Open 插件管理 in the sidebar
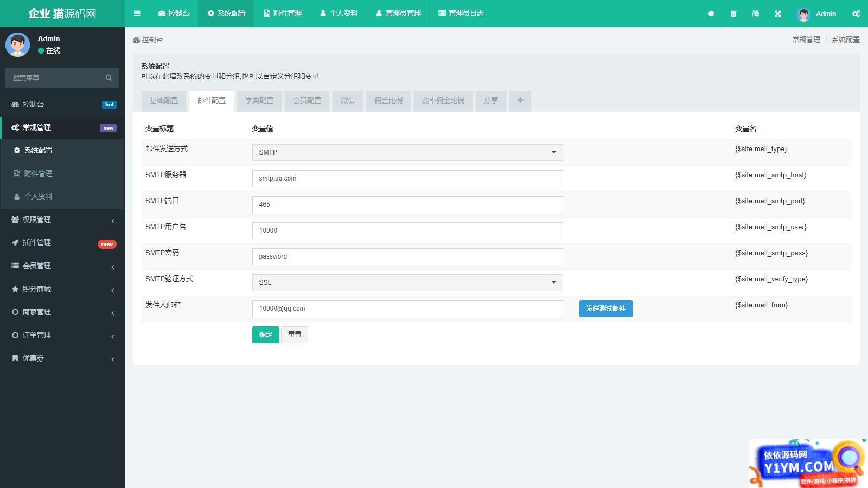 click(62, 242)
